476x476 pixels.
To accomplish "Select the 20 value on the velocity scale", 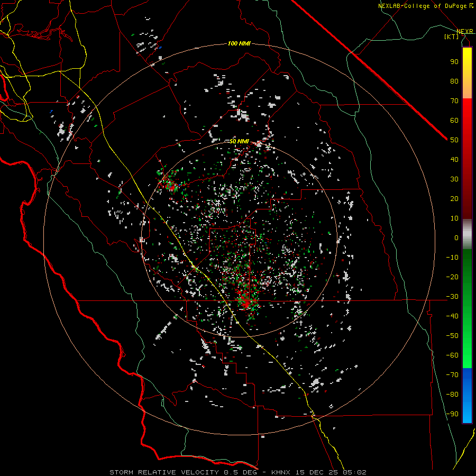I will (454, 198).
